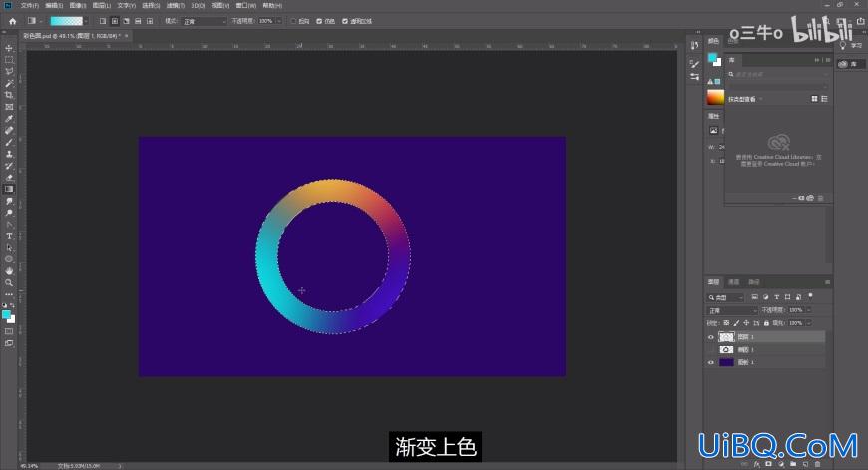Click the Home icon in options bar
The image size is (868, 470).
pos(12,21)
